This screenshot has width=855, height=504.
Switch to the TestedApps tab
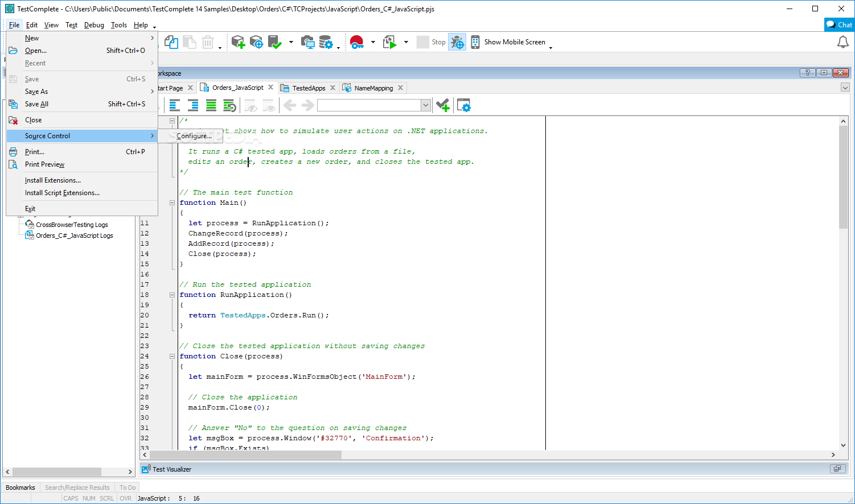(309, 88)
